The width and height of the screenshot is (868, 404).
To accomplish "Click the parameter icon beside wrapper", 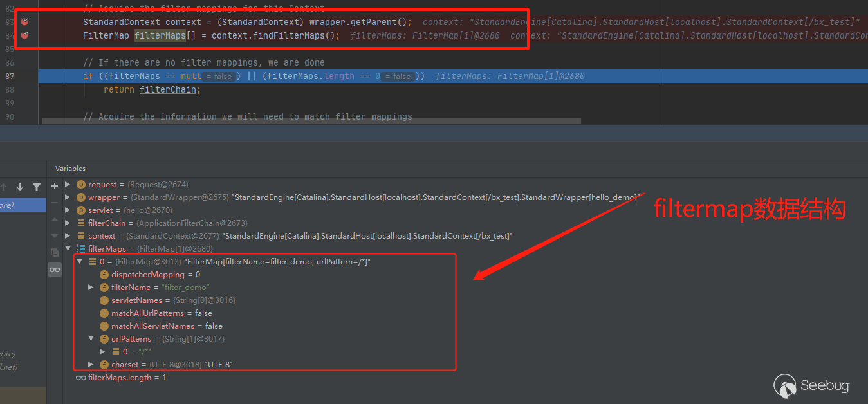I will coord(81,197).
